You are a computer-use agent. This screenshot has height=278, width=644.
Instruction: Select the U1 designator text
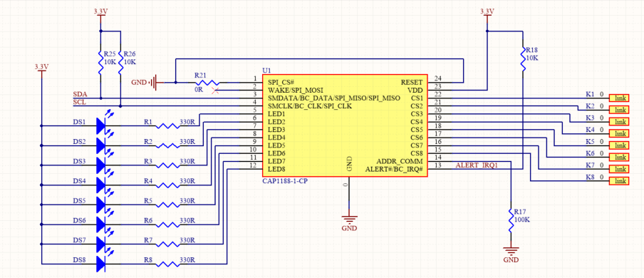pos(266,71)
